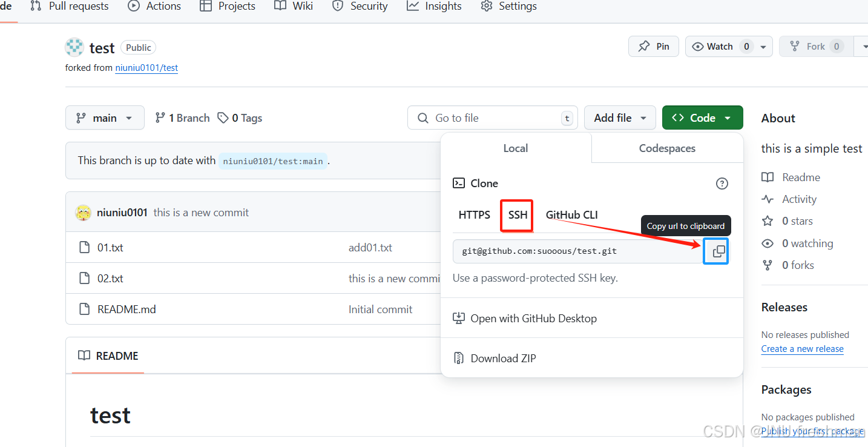Click Create a new release link
The height and width of the screenshot is (447, 868).
803,349
